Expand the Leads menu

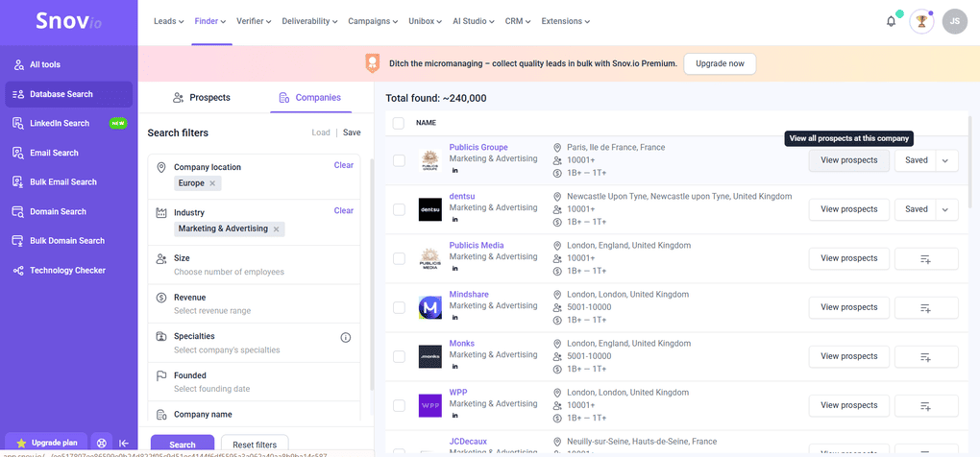pyautogui.click(x=169, y=21)
